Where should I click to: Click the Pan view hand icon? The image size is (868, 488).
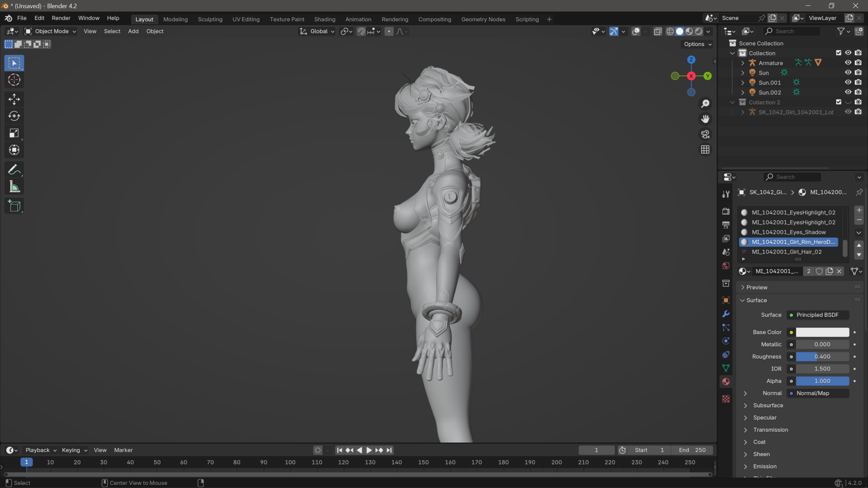point(705,119)
